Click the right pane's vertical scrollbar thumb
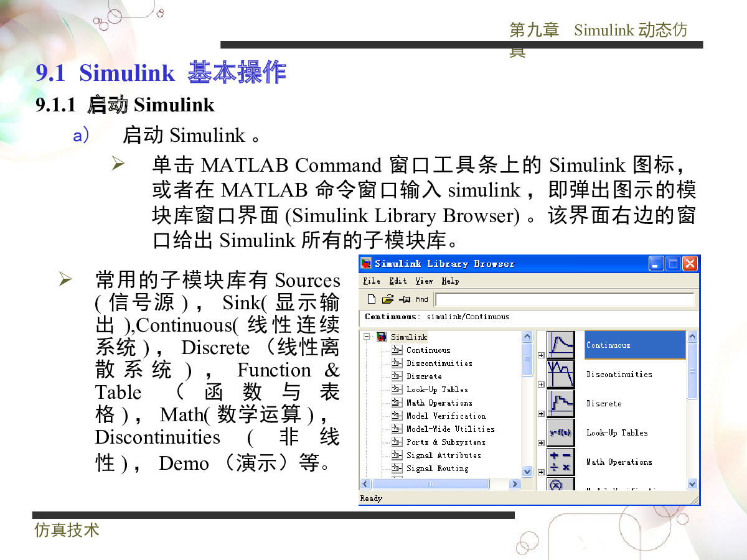 tap(693, 371)
